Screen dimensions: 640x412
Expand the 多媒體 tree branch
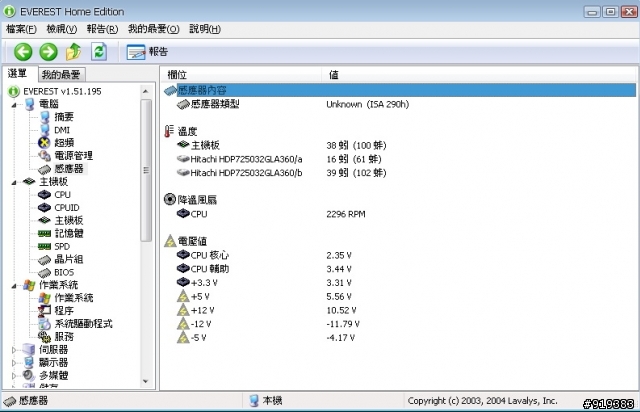click(13, 376)
